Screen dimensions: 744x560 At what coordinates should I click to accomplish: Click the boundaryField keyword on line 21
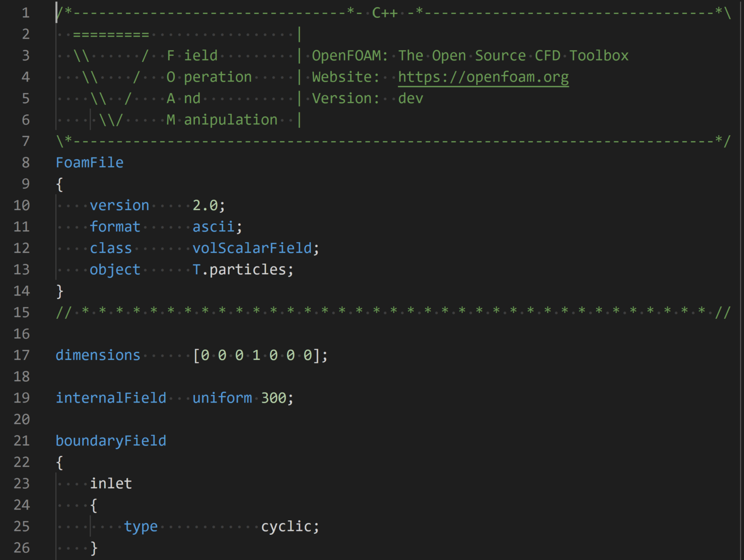[x=111, y=440]
